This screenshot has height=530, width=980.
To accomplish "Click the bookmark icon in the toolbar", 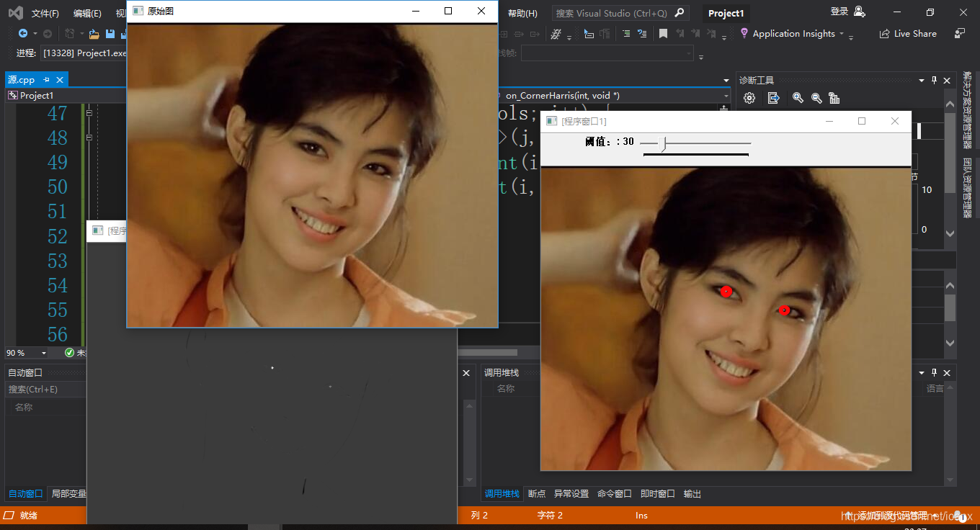I will (663, 34).
